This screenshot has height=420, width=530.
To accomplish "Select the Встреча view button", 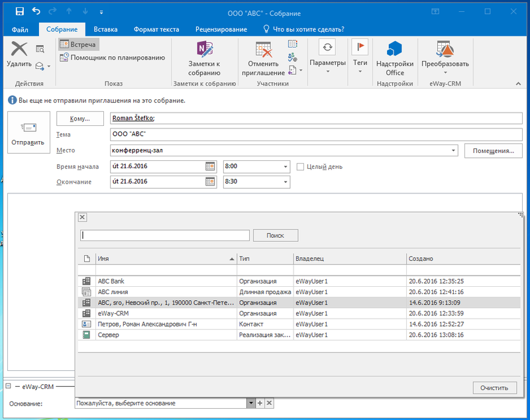I will [x=79, y=44].
